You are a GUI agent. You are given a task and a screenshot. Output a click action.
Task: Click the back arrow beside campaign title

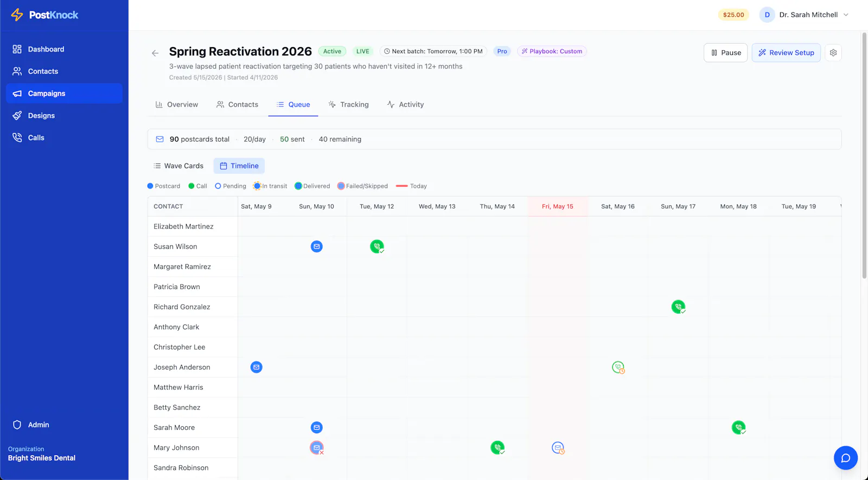pyautogui.click(x=155, y=53)
